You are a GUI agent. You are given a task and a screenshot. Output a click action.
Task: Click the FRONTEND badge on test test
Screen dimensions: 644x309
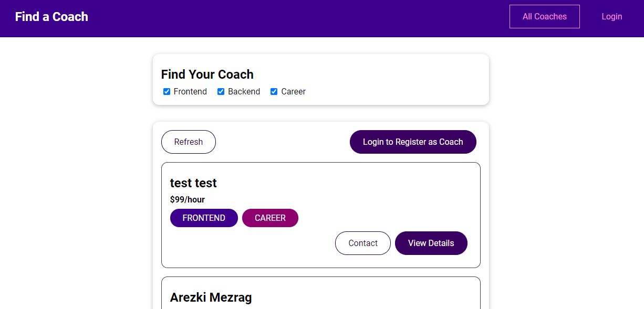[204, 218]
